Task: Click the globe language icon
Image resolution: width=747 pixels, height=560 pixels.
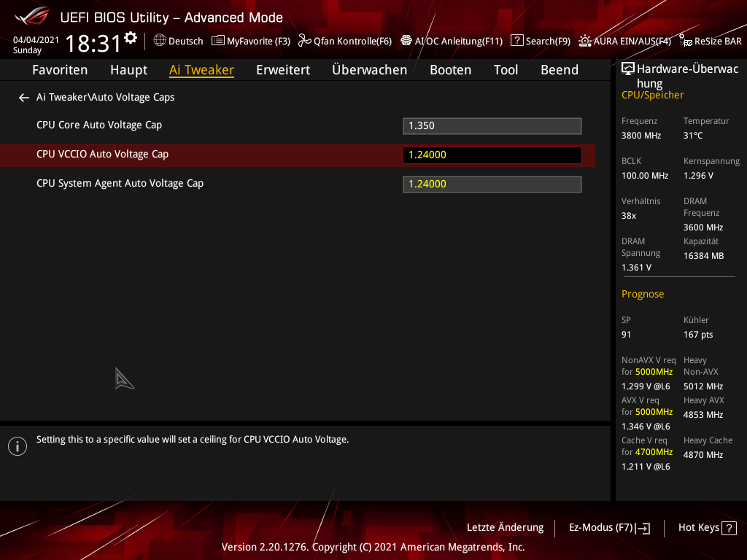Action: coord(160,41)
